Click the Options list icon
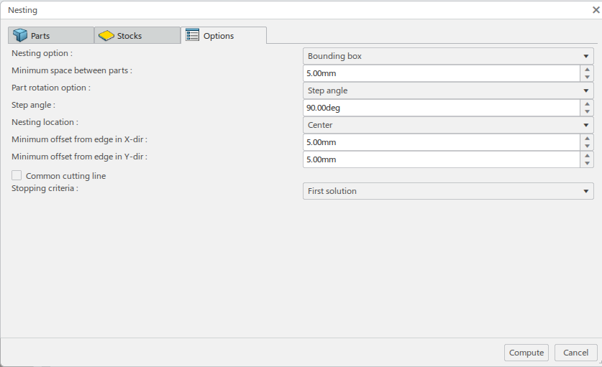This screenshot has height=367, width=602. 192,35
